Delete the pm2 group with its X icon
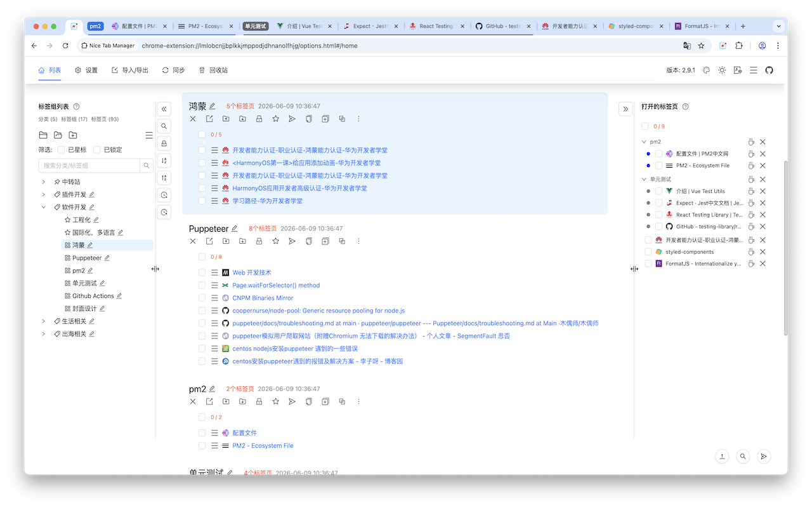 (193, 401)
